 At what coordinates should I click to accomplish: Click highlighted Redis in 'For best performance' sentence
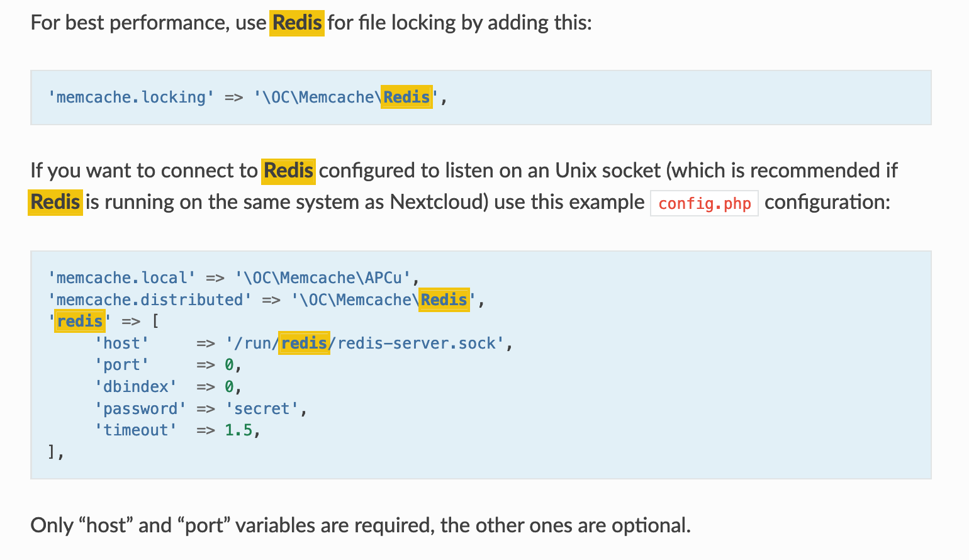pos(297,23)
